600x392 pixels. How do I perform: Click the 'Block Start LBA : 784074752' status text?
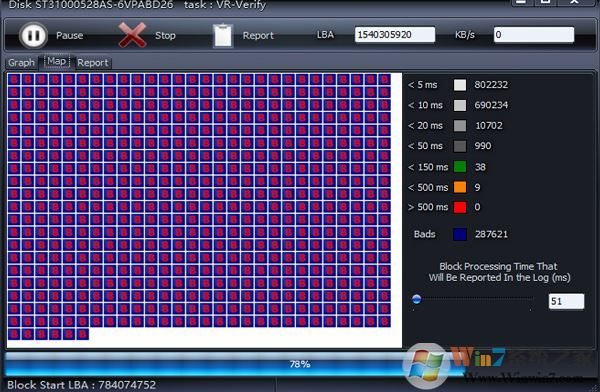[82, 385]
